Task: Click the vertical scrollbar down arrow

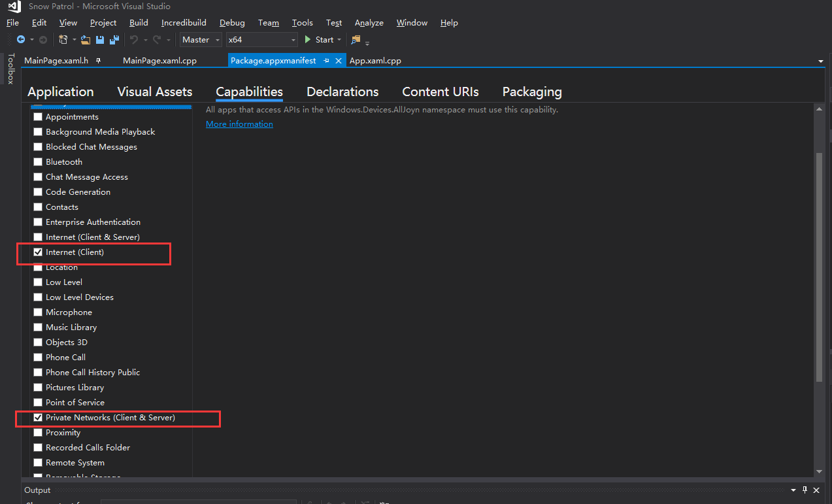Action: [x=819, y=472]
